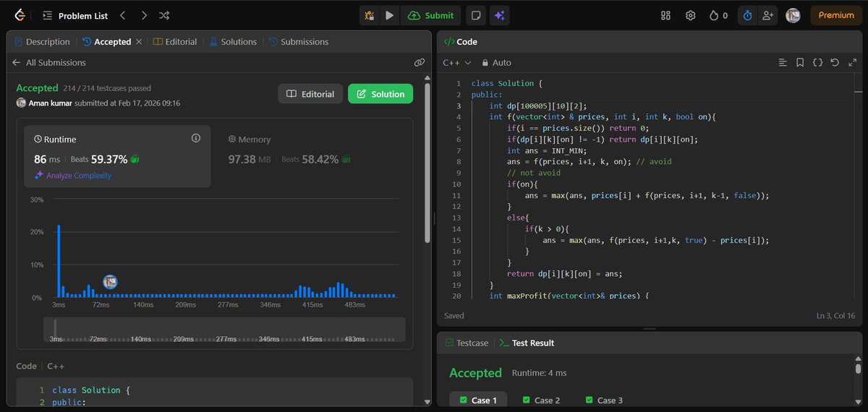
Task: Click Analyze Complexity link
Action: click(x=72, y=176)
